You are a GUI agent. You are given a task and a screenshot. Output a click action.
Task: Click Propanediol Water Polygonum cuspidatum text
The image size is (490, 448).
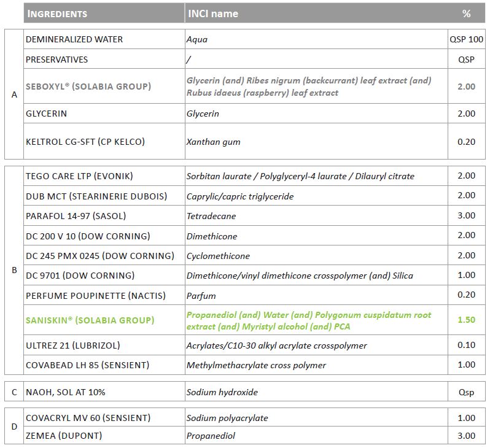point(309,320)
